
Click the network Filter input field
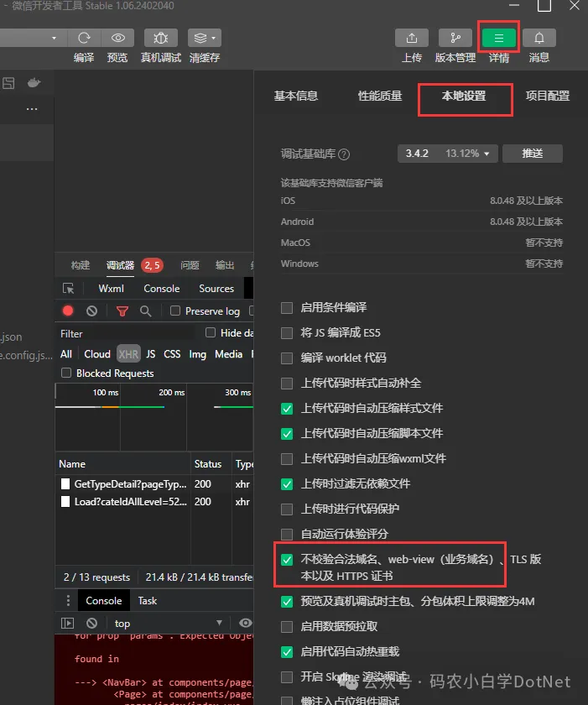[128, 333]
